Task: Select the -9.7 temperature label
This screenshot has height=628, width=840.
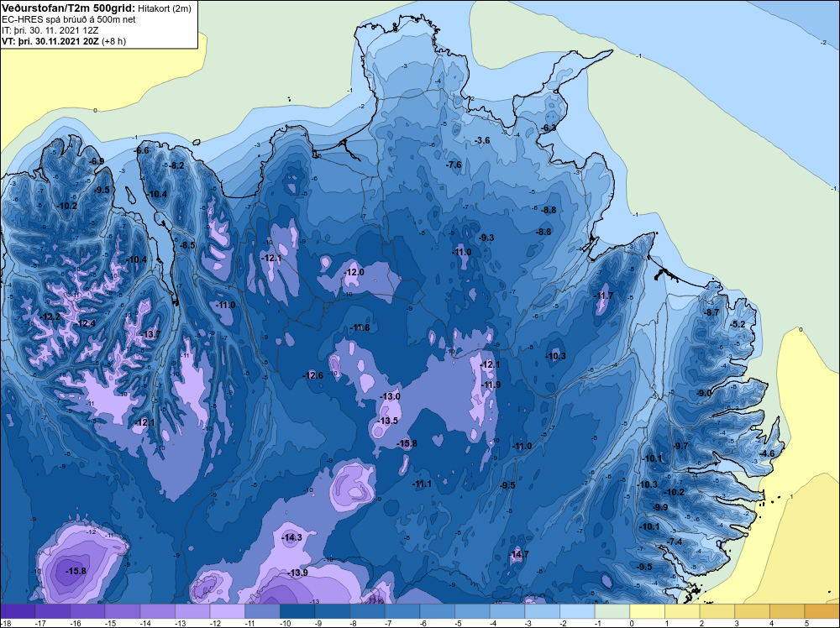Action: point(681,446)
